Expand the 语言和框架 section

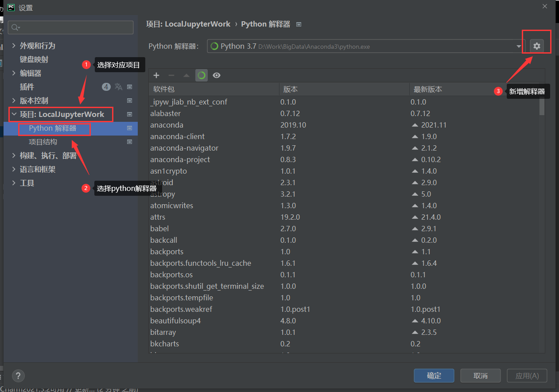click(x=14, y=169)
